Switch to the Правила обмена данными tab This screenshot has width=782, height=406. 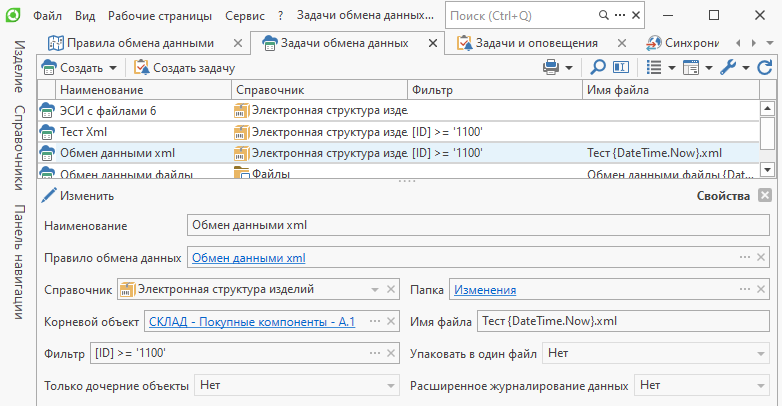pos(138,43)
